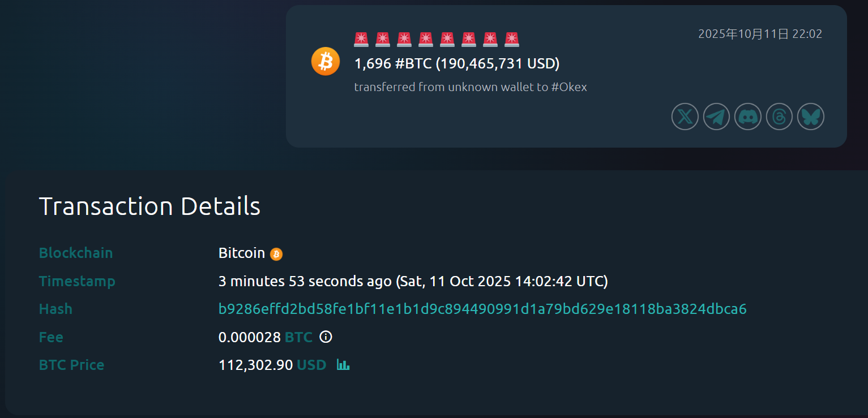
Task: Click the USD unit in BTC Price row
Action: [x=311, y=365]
